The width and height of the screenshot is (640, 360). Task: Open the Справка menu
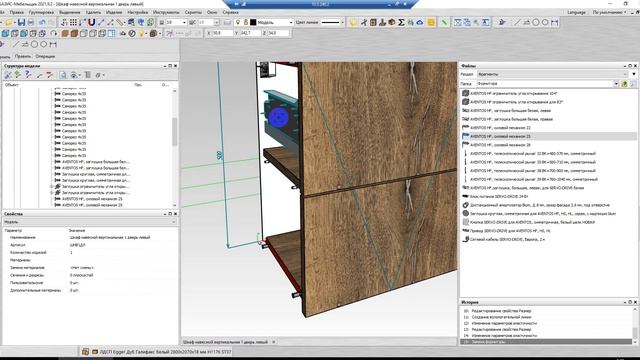[231, 12]
